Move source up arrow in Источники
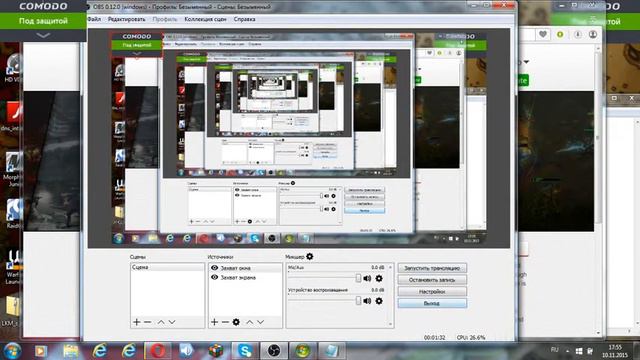 coord(249,322)
